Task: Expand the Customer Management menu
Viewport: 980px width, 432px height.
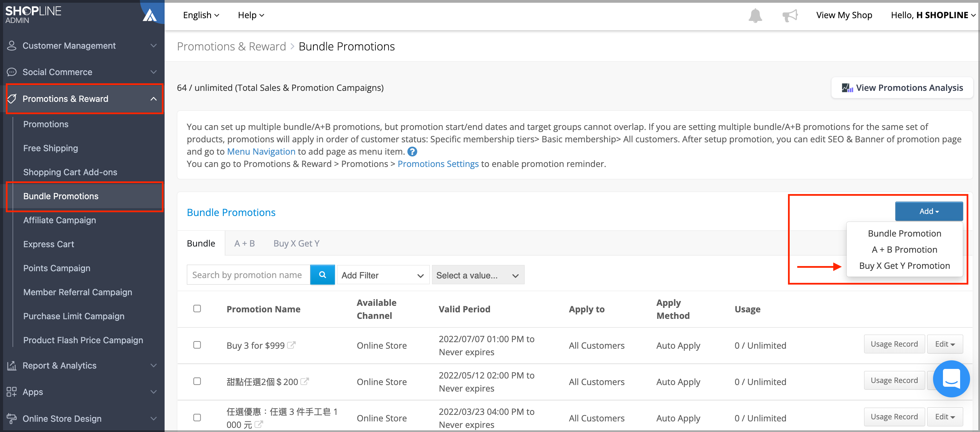Action: coord(154,46)
